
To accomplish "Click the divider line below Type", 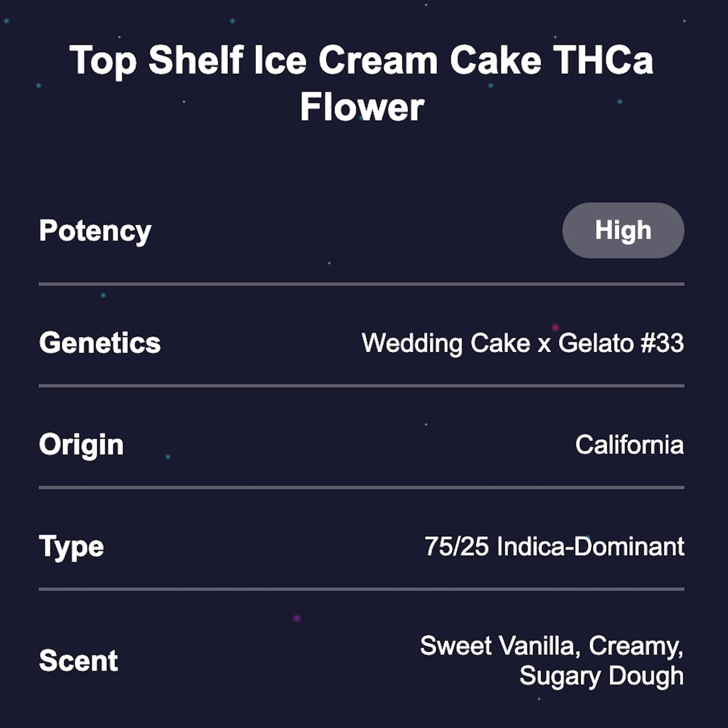I will (361, 589).
